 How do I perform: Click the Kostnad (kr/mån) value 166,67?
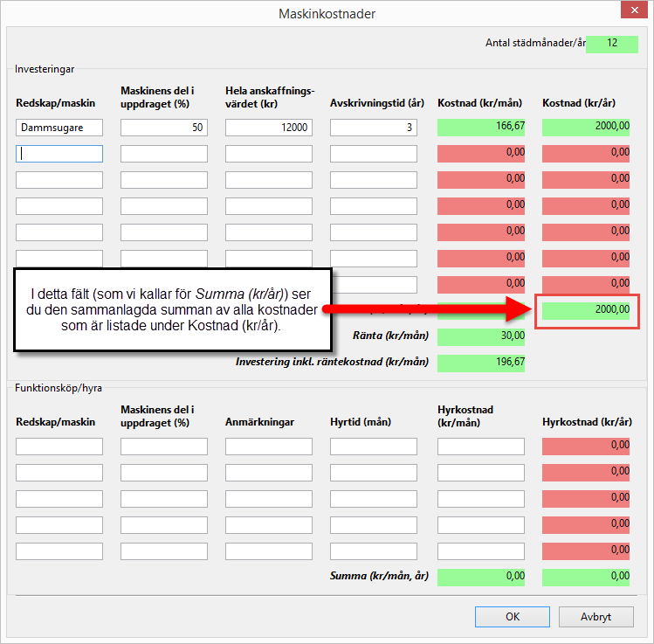481,127
